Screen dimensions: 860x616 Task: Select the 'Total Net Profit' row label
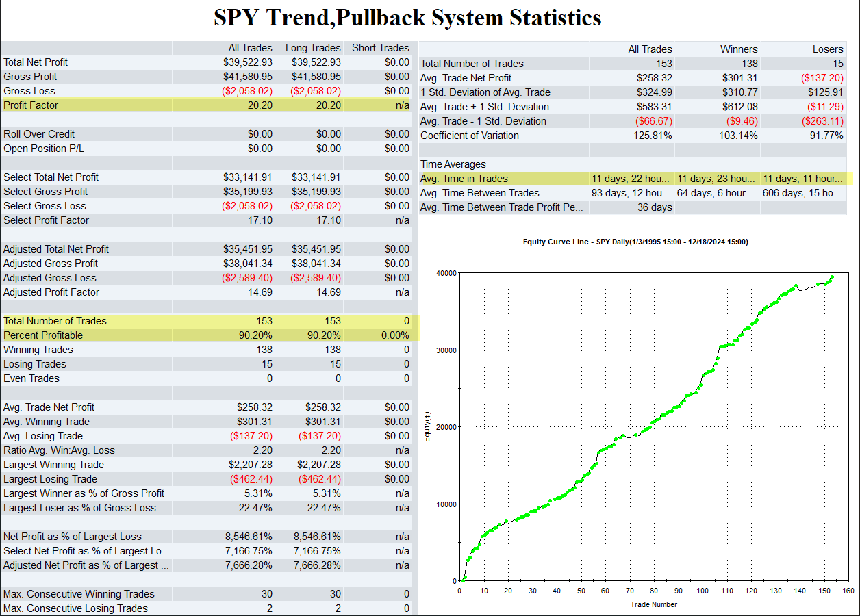tap(36, 62)
